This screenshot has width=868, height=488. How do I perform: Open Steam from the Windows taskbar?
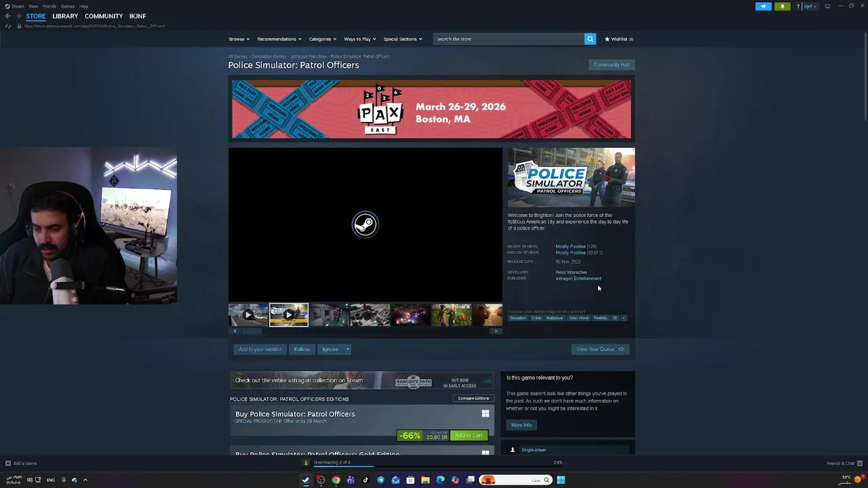[x=306, y=480]
